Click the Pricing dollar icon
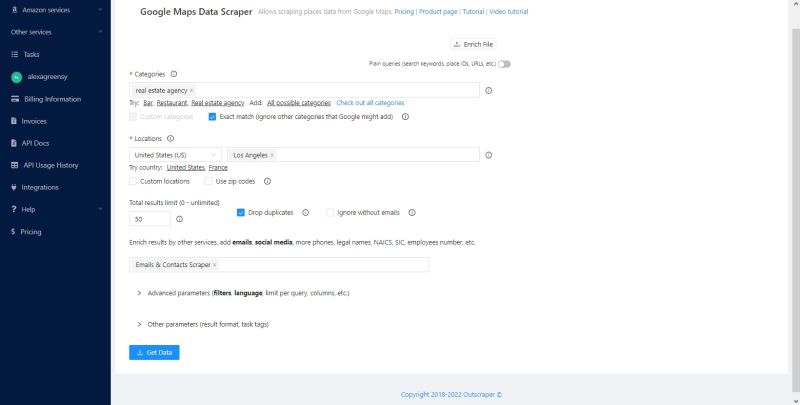The image size is (800, 405). [13, 232]
